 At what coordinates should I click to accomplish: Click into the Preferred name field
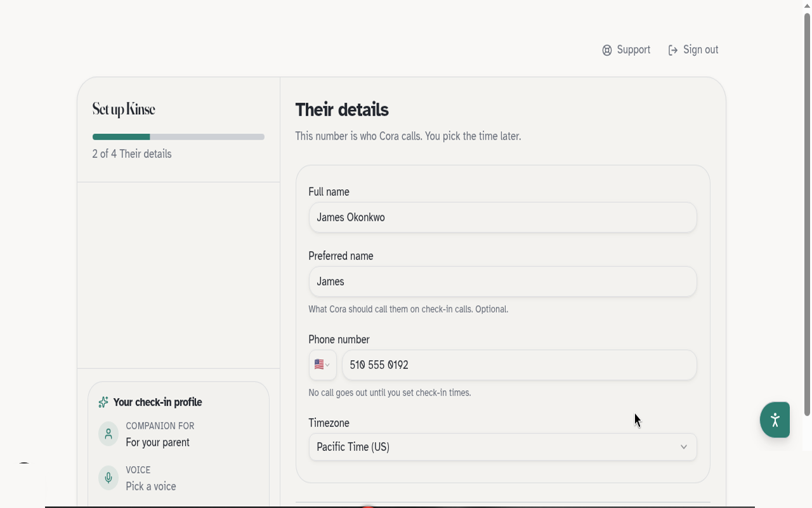point(502,281)
